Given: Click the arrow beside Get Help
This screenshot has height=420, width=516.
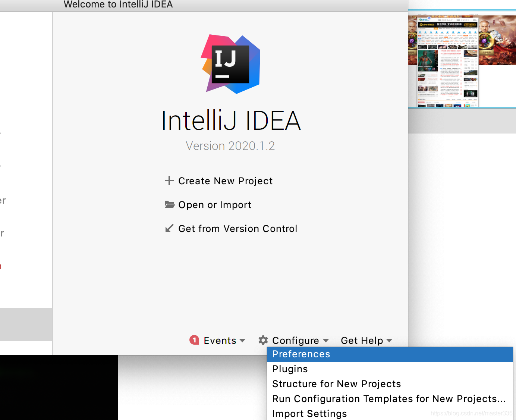Looking at the screenshot, I should pos(389,341).
